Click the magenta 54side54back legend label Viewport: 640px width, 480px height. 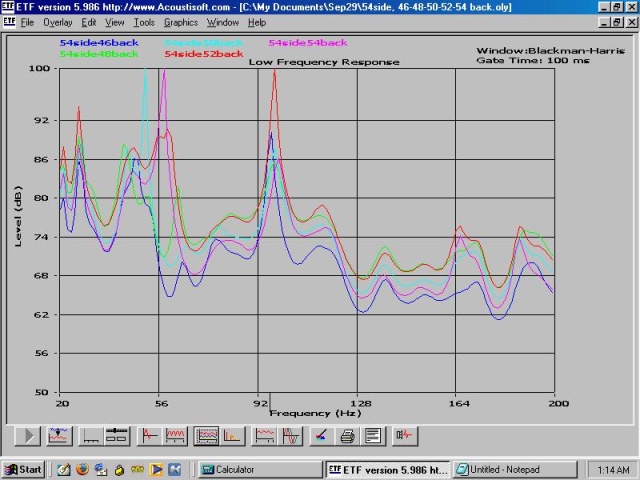(308, 43)
